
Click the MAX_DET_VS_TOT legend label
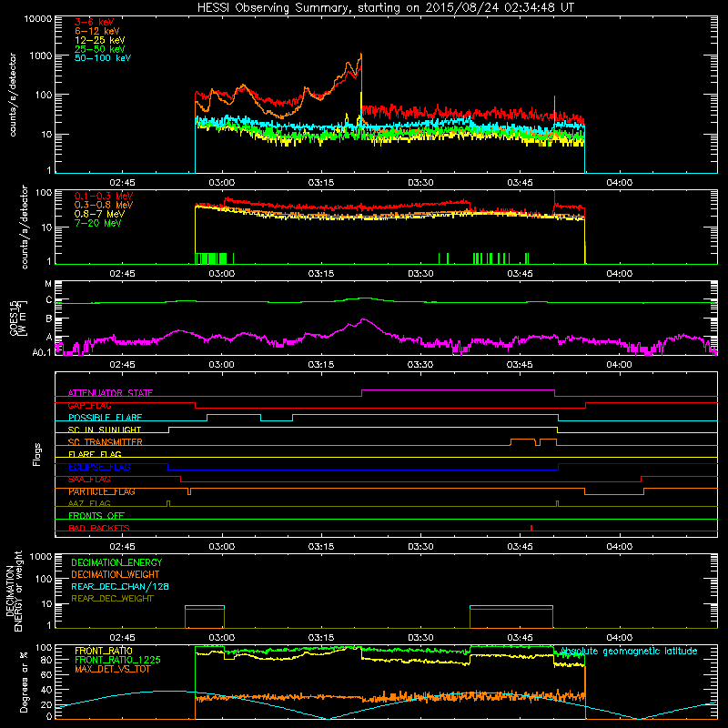point(112,669)
